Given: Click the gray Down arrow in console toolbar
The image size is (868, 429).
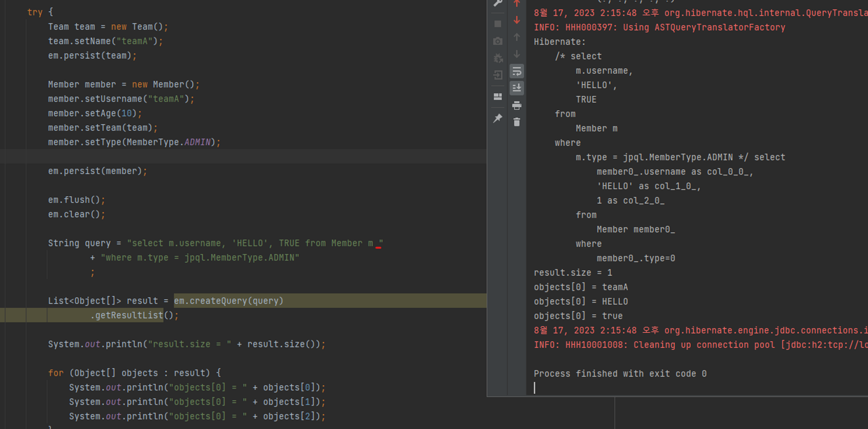Looking at the screenshot, I should coord(516,54).
